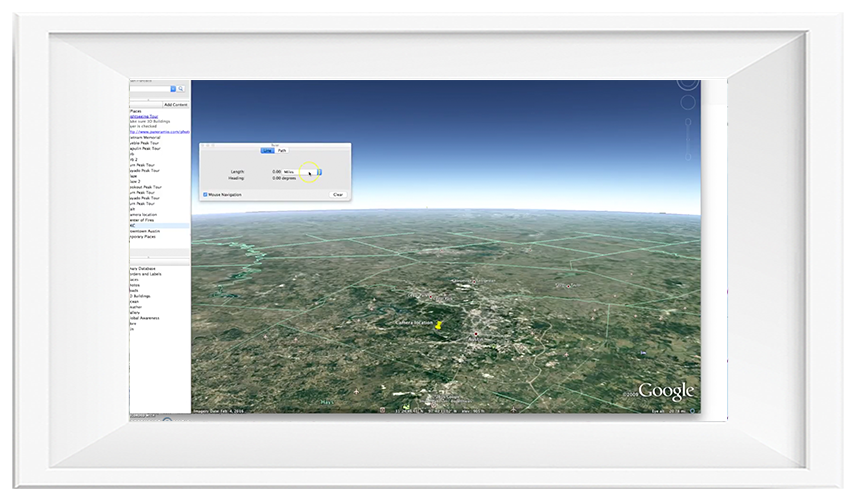
Task: Click the Heading value 0.00 degrees
Action: 284,178
